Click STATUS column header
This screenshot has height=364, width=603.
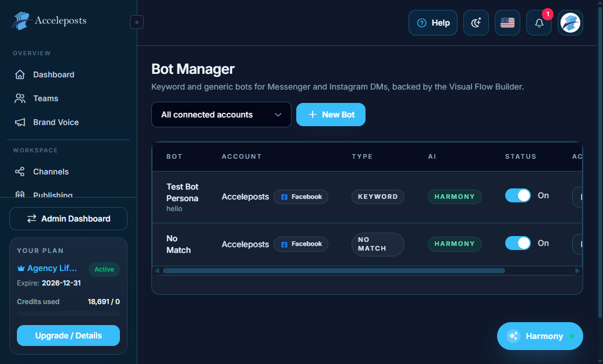click(521, 156)
